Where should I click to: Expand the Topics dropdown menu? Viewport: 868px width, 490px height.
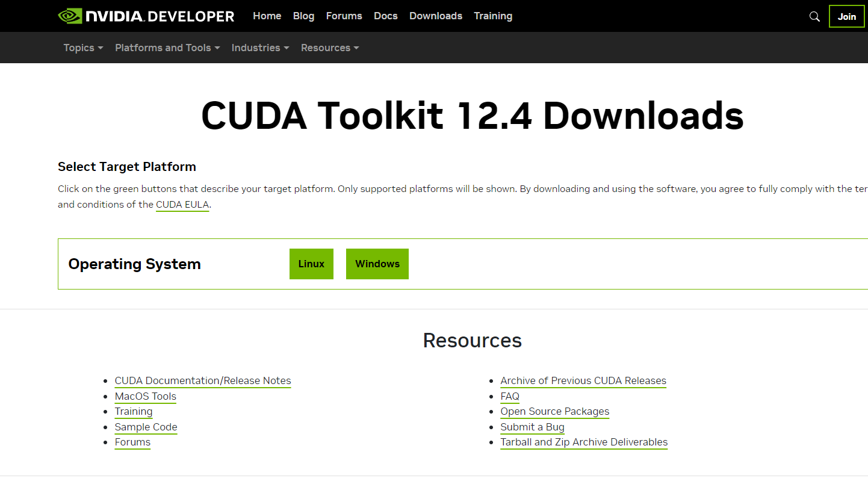tap(83, 48)
